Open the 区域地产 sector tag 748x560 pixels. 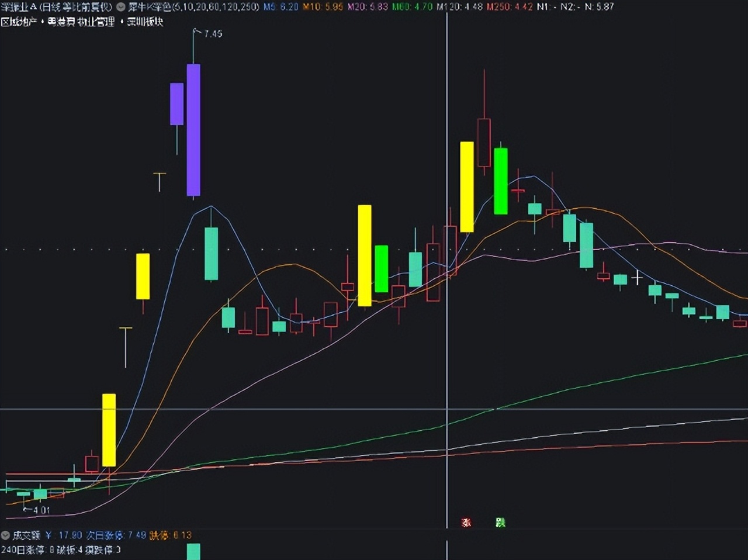(19, 22)
